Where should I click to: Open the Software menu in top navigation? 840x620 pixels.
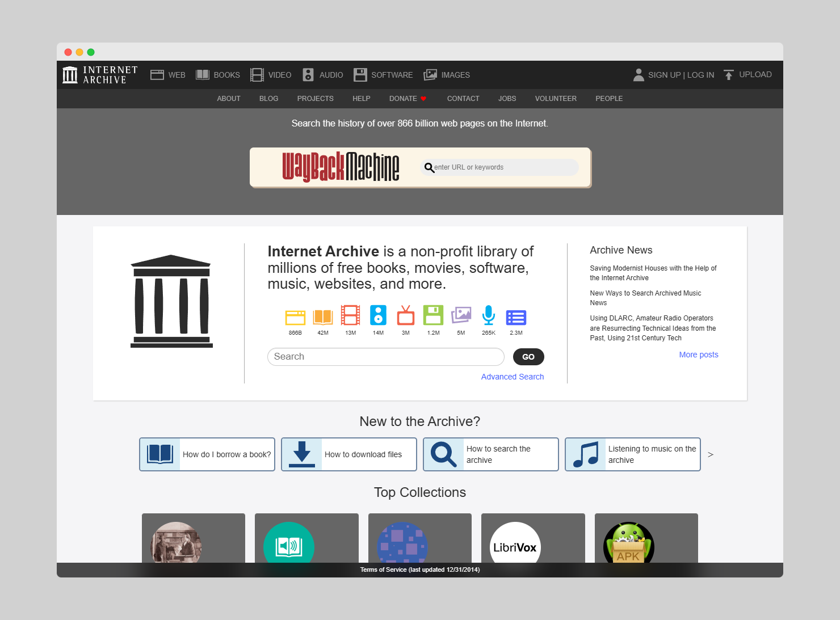pyautogui.click(x=383, y=75)
